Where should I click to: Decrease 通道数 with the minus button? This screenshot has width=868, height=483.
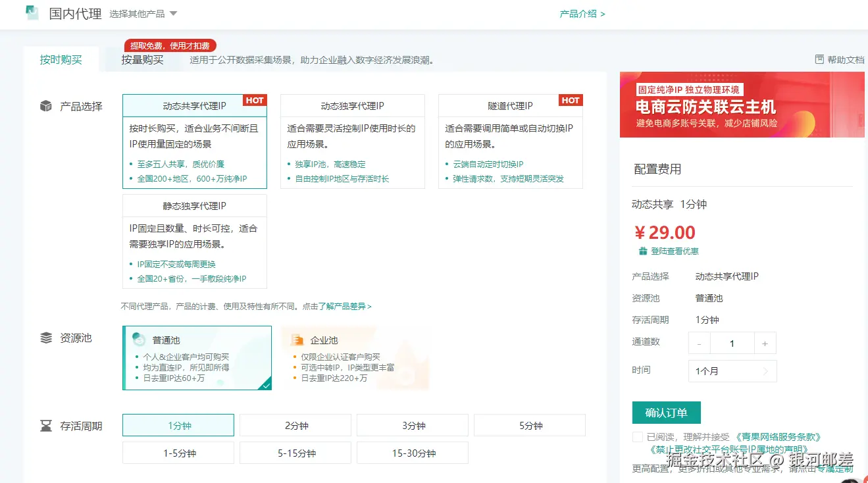(x=699, y=343)
